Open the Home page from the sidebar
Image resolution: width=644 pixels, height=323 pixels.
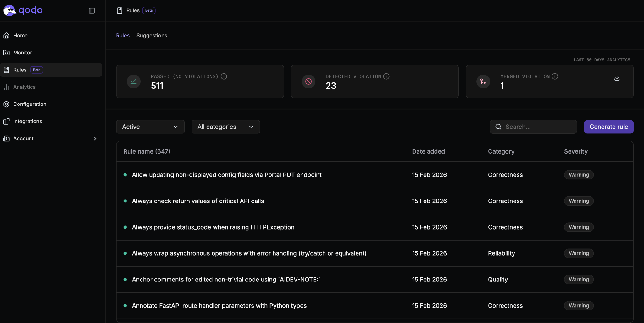point(20,36)
